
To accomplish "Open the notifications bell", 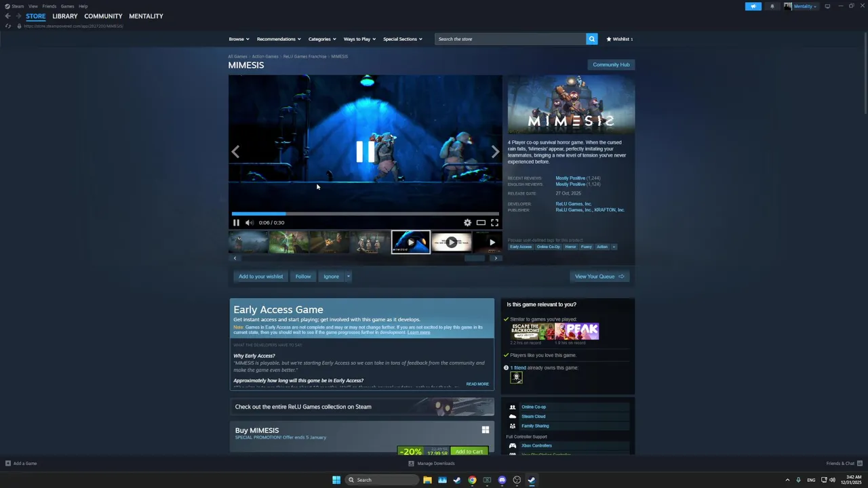I will point(772,6).
